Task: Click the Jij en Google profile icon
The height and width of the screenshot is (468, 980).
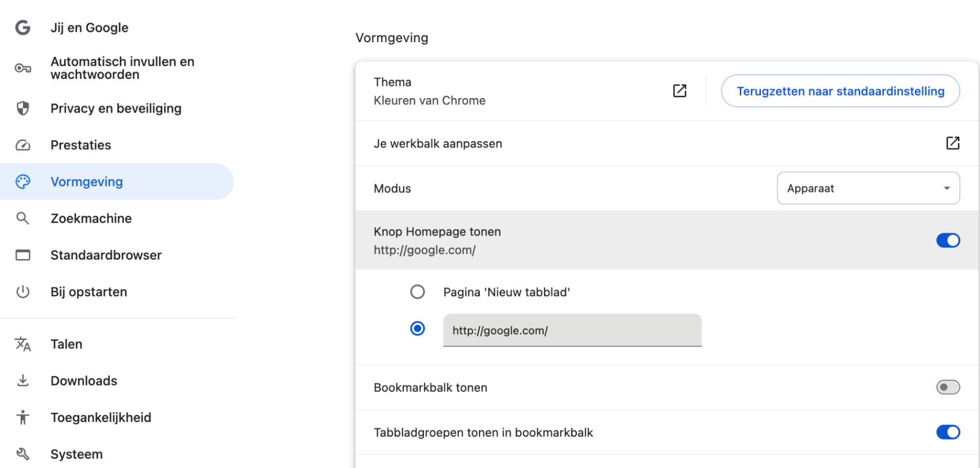Action: [x=23, y=27]
